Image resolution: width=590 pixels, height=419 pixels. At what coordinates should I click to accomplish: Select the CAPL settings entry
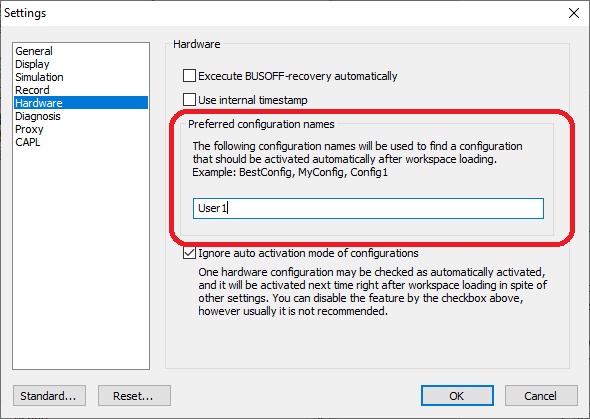click(27, 142)
